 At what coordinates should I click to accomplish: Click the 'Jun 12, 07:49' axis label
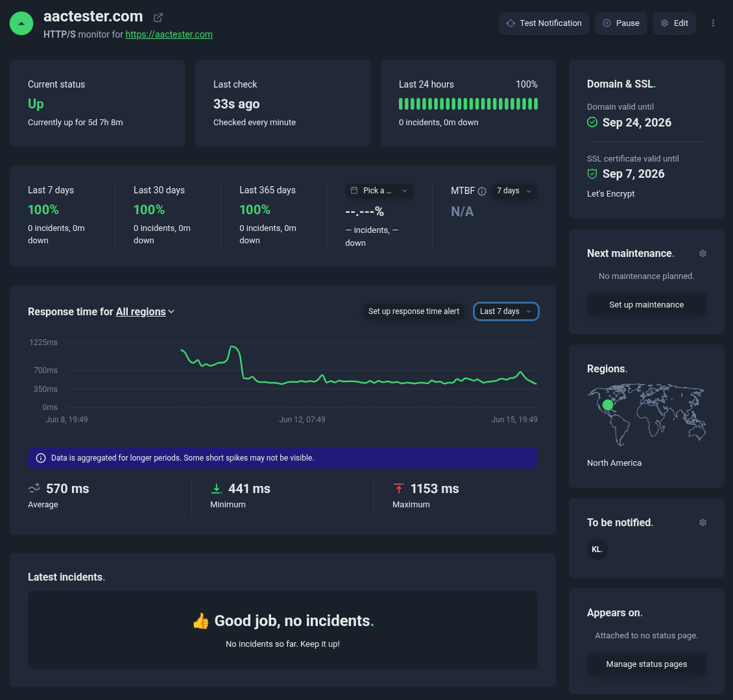click(302, 420)
